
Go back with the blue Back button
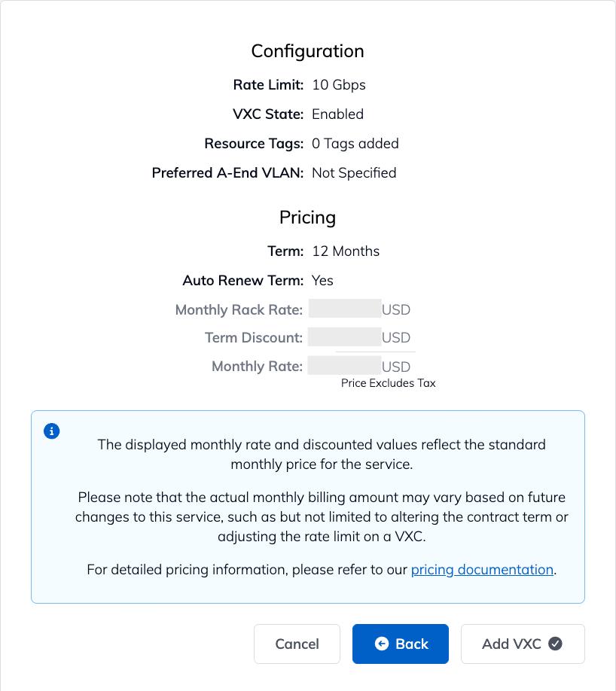point(401,644)
